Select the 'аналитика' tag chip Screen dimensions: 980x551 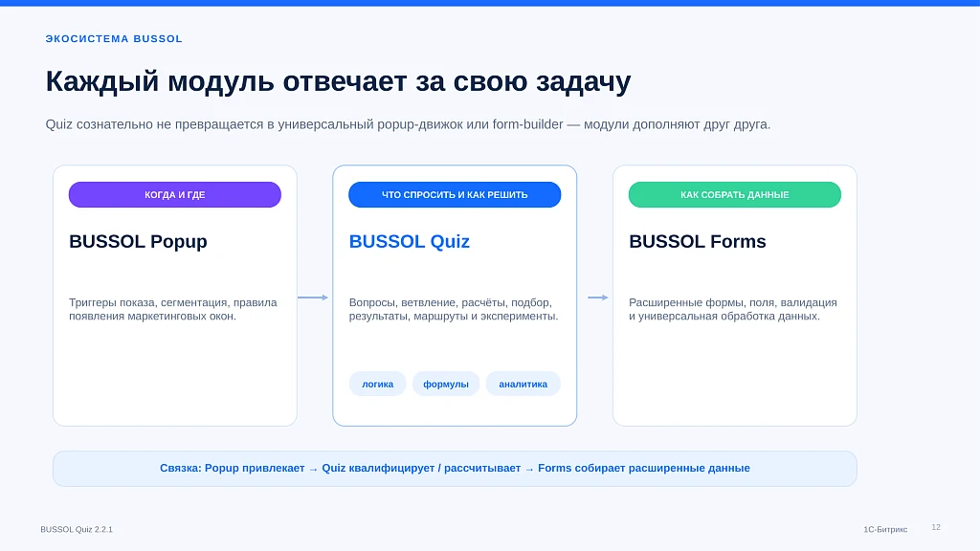523,384
